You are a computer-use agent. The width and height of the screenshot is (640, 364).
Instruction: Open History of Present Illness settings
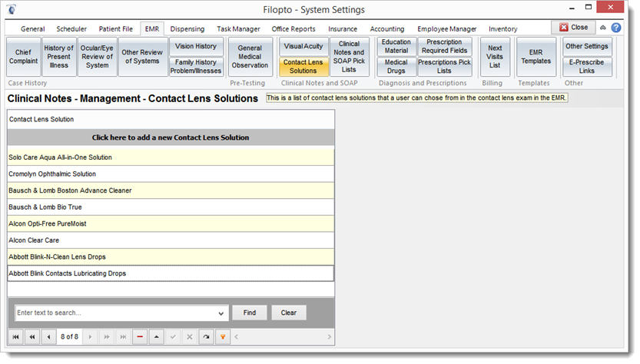[x=58, y=57]
